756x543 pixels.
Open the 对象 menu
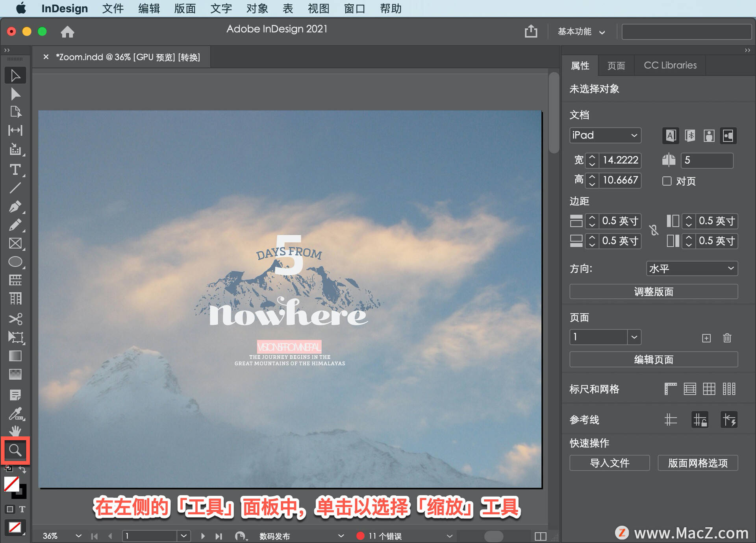coord(257,9)
